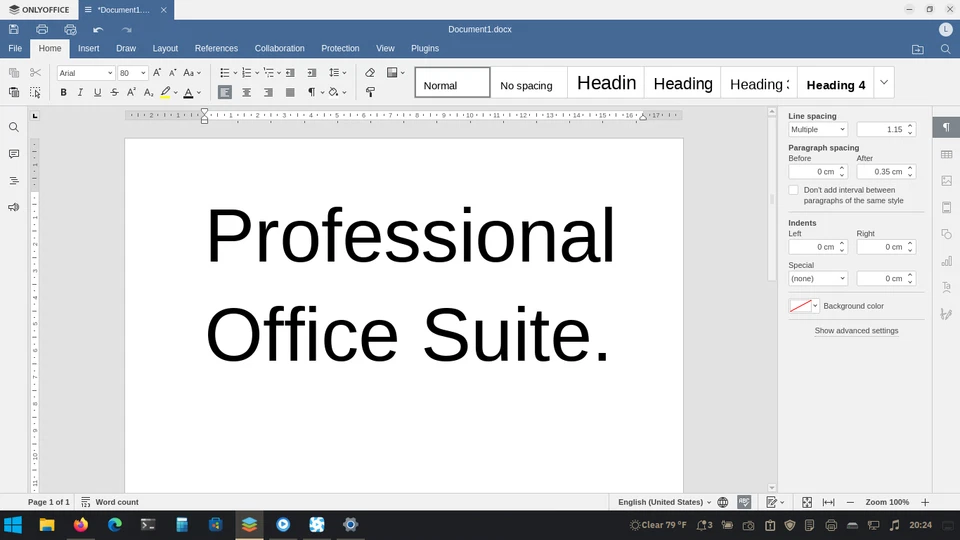Apply superscript formatting
This screenshot has height=540, width=960.
pyautogui.click(x=131, y=92)
